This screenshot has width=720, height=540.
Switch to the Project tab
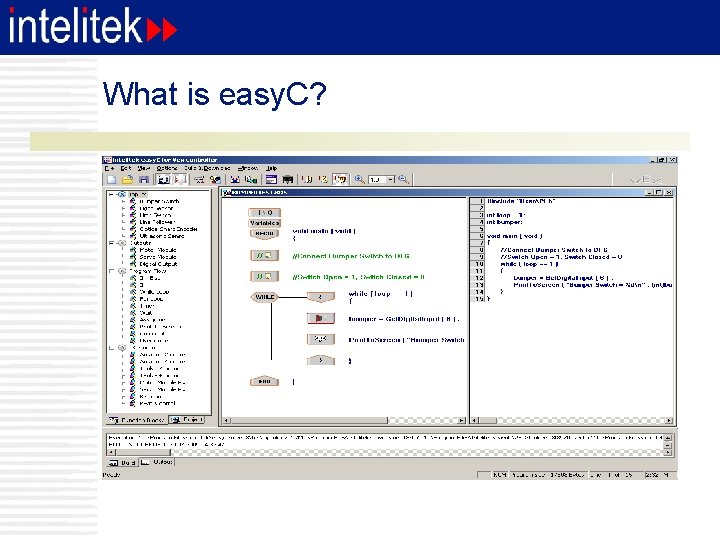[187, 420]
